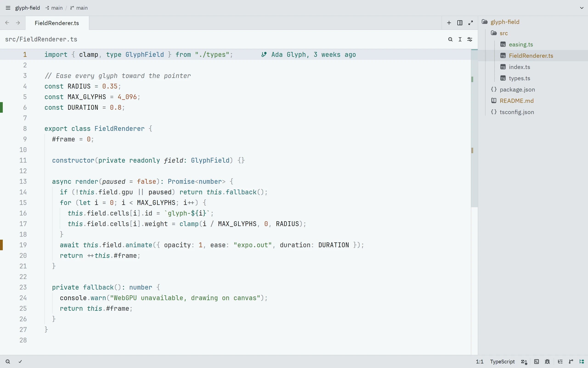The width and height of the screenshot is (588, 368).
Task: Split the editor pane
Action: [460, 23]
